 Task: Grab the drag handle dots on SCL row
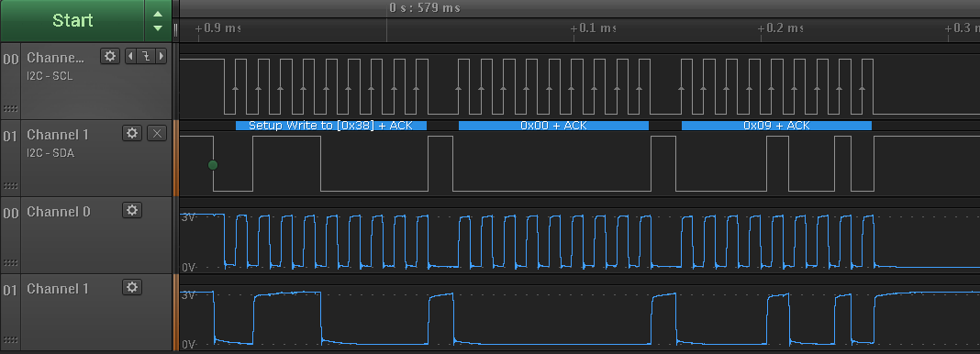click(10, 108)
